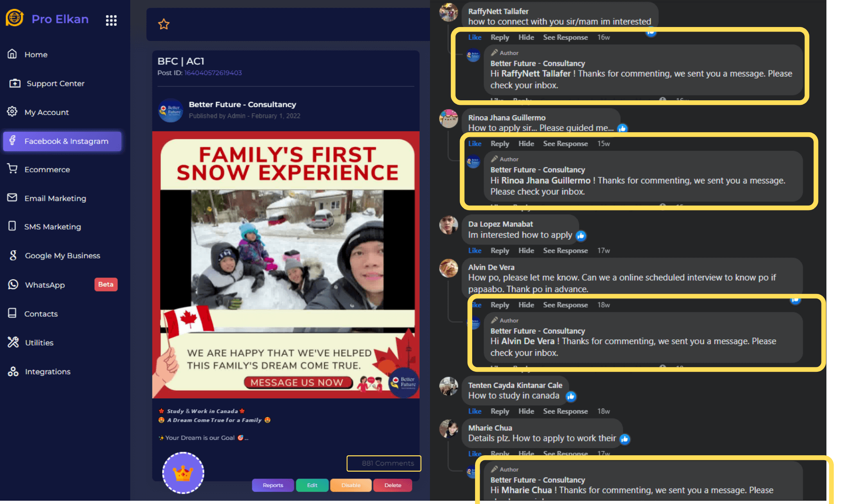Click the Pro Elkan globe logo
Image resolution: width=860 pixels, height=504 pixels.
pos(15,18)
